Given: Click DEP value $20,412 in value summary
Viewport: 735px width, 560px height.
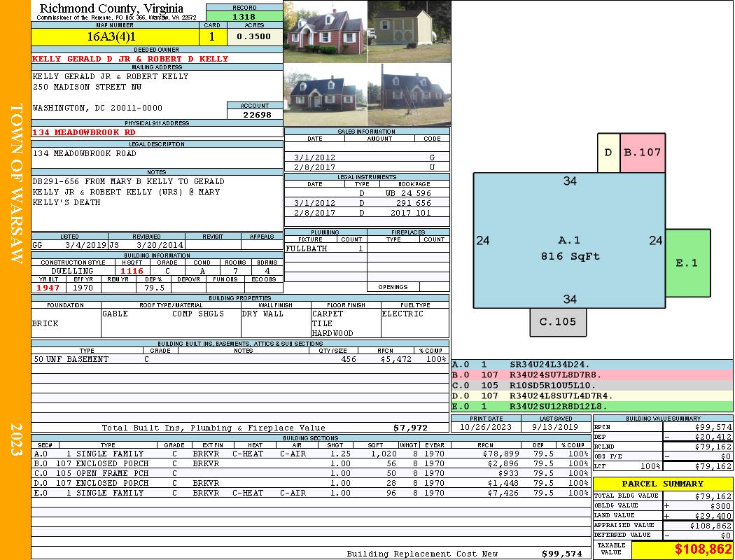Looking at the screenshot, I should [713, 437].
